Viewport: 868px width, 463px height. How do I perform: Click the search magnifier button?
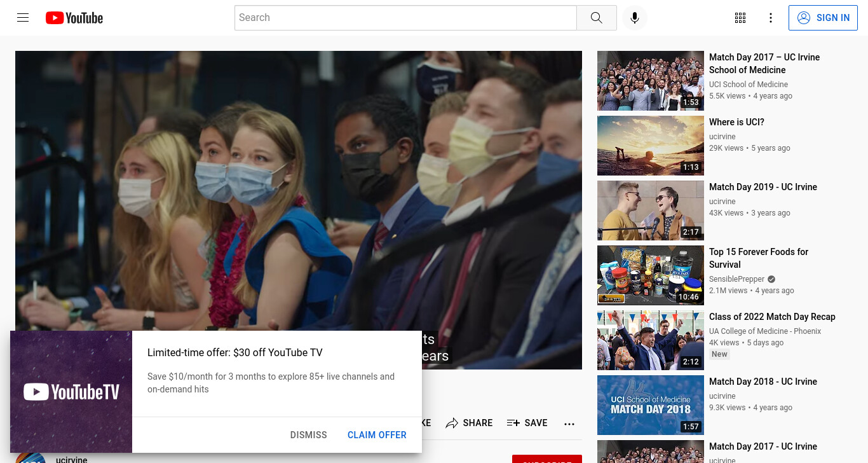(x=596, y=18)
